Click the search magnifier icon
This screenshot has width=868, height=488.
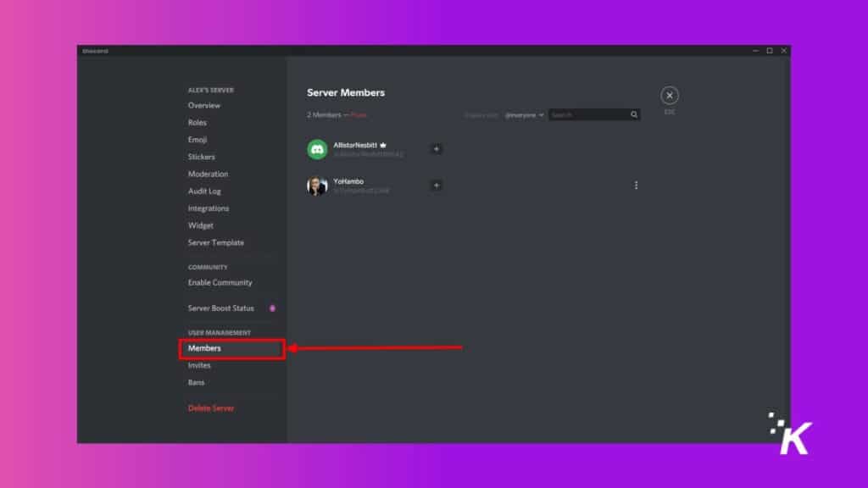point(634,114)
